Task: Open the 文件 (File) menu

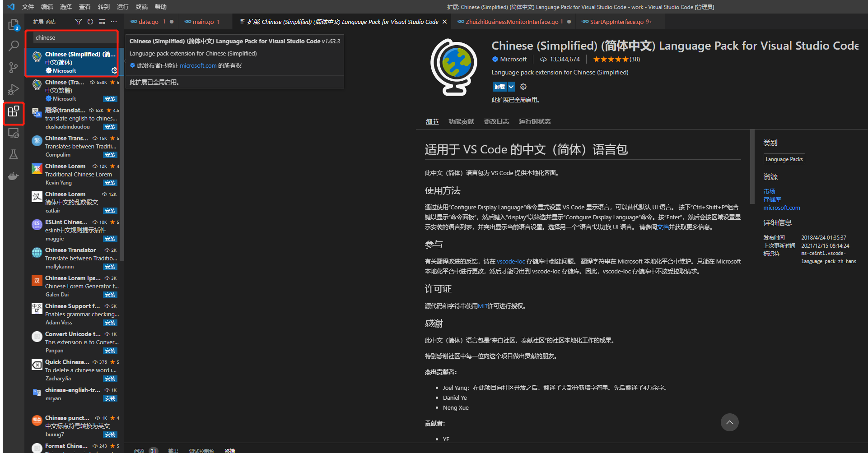Action: click(28, 7)
